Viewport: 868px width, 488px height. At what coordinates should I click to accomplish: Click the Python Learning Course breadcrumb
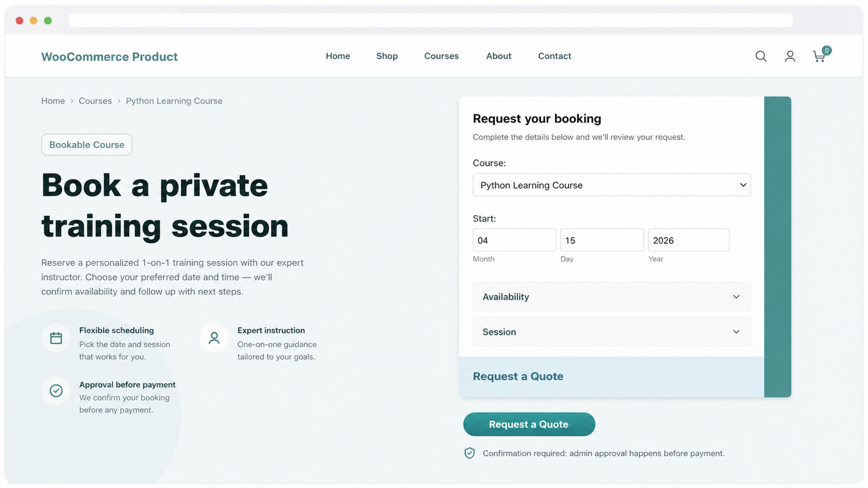pos(174,101)
